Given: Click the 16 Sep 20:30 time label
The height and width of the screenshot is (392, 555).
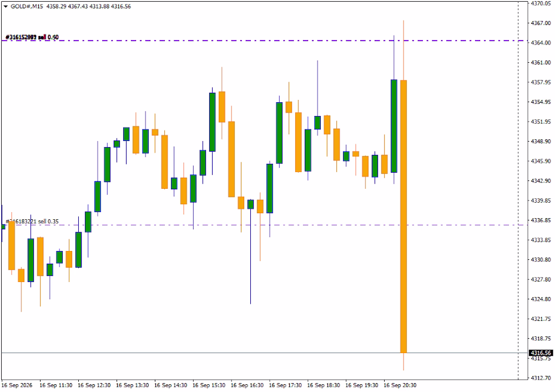Looking at the screenshot, I should pos(400,385).
